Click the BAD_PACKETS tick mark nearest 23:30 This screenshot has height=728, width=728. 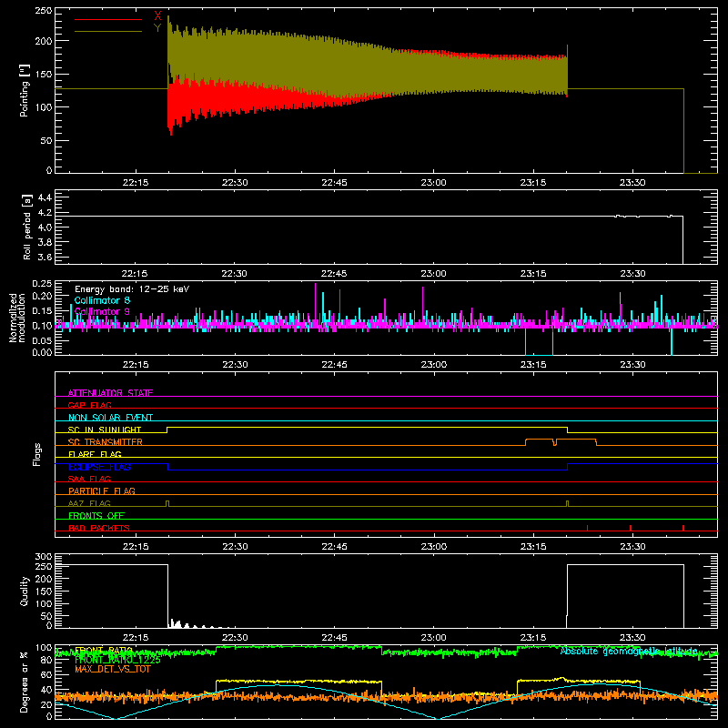pyautogui.click(x=631, y=528)
